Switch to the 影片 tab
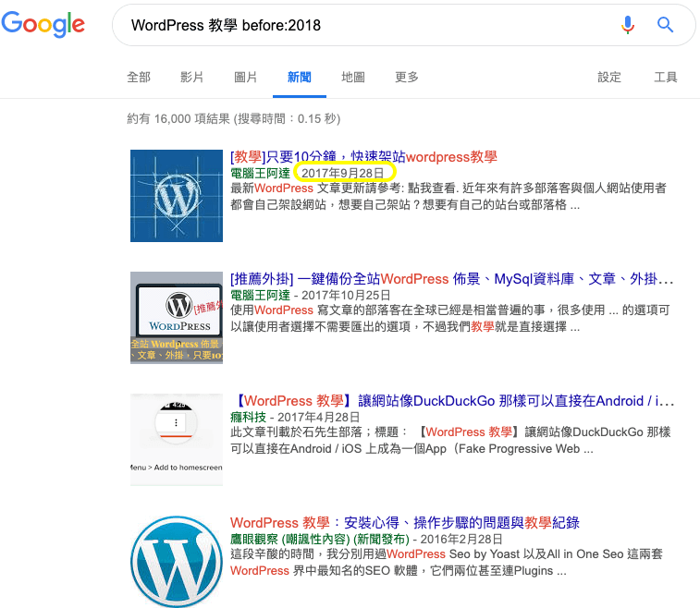 coord(192,78)
